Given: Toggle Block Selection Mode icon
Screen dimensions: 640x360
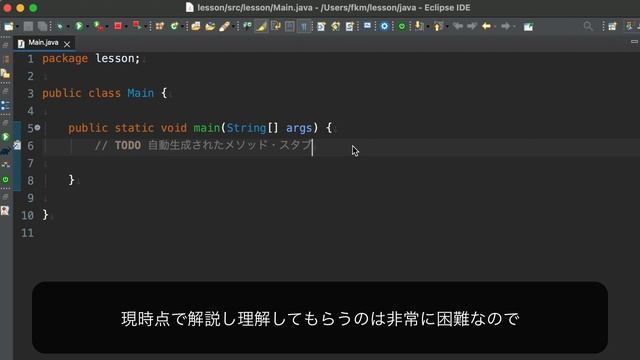Looking at the screenshot, I should [x=289, y=27].
